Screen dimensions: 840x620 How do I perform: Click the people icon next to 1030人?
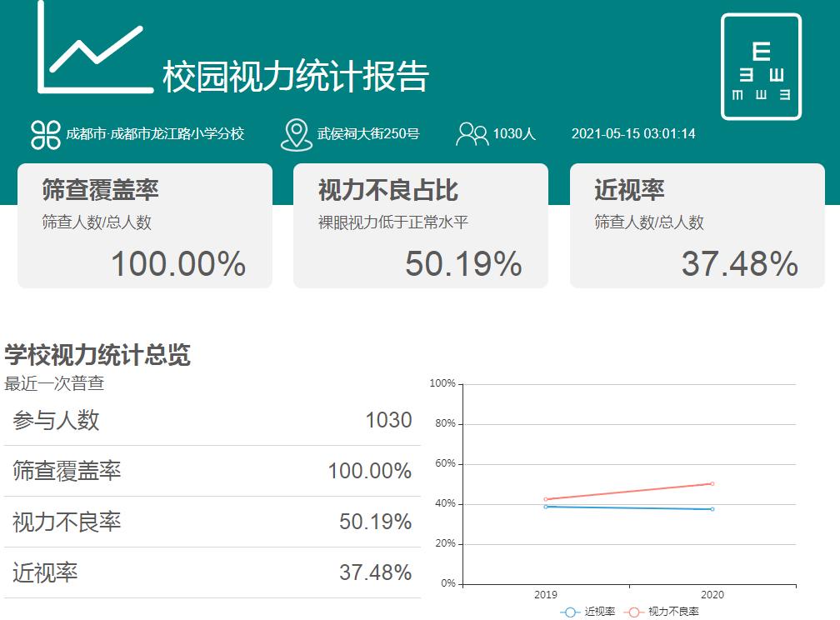click(x=473, y=132)
